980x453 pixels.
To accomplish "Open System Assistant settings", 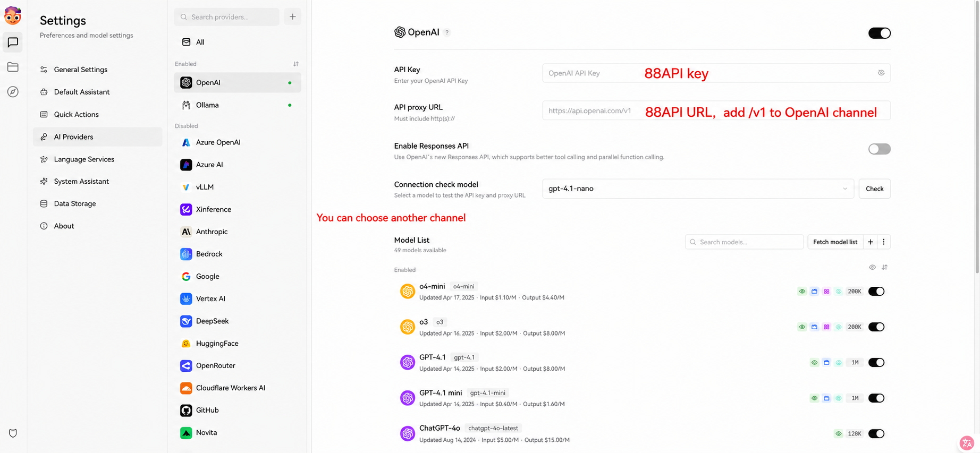I will point(98,181).
